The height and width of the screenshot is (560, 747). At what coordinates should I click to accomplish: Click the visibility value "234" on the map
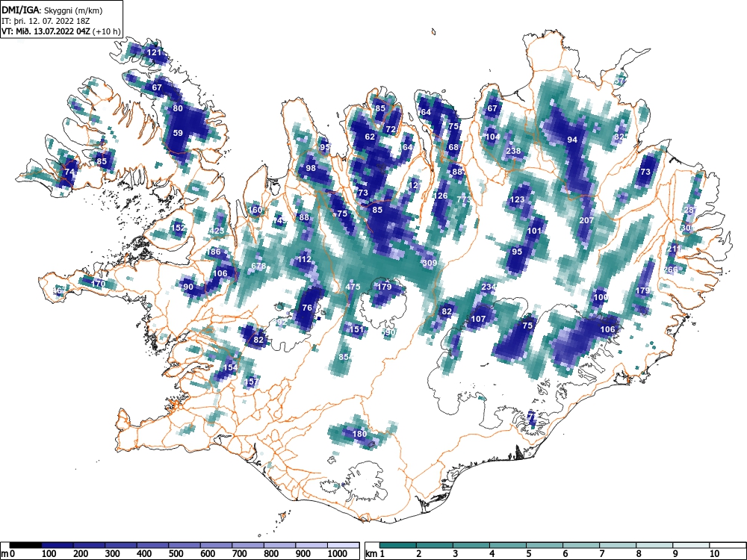click(x=489, y=287)
